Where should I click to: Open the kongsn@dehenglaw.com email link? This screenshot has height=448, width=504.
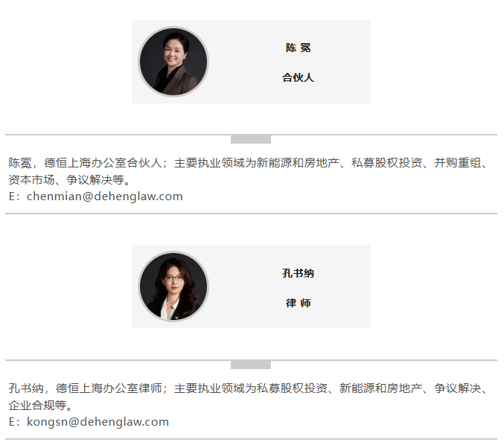[98, 422]
